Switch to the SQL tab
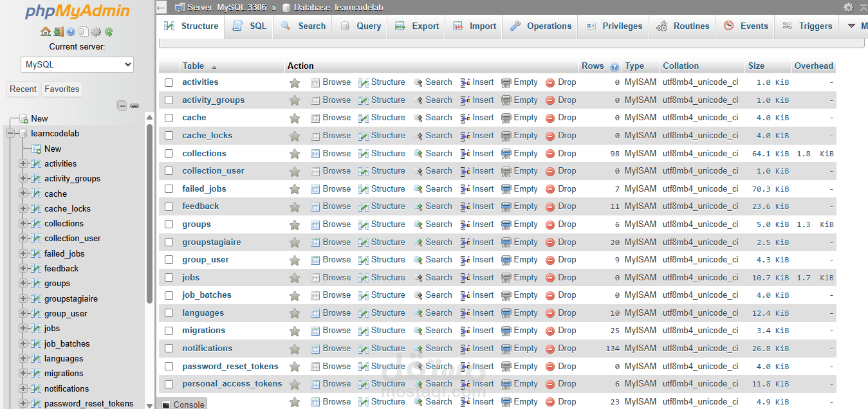The image size is (868, 409). [x=249, y=26]
